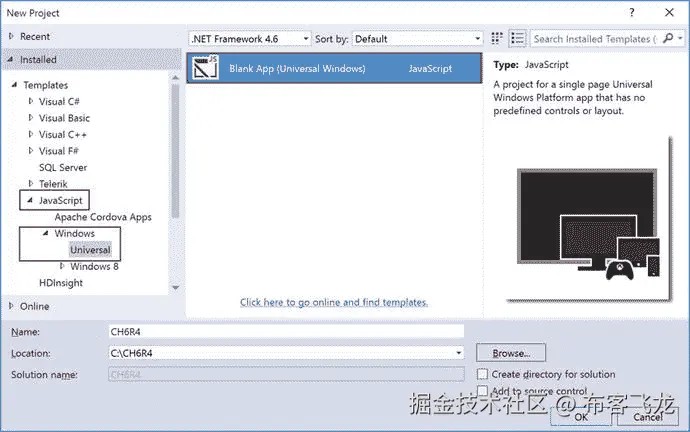Viewport: 690px width, 432px height.
Task: Open the help question mark
Action: pyautogui.click(x=631, y=12)
